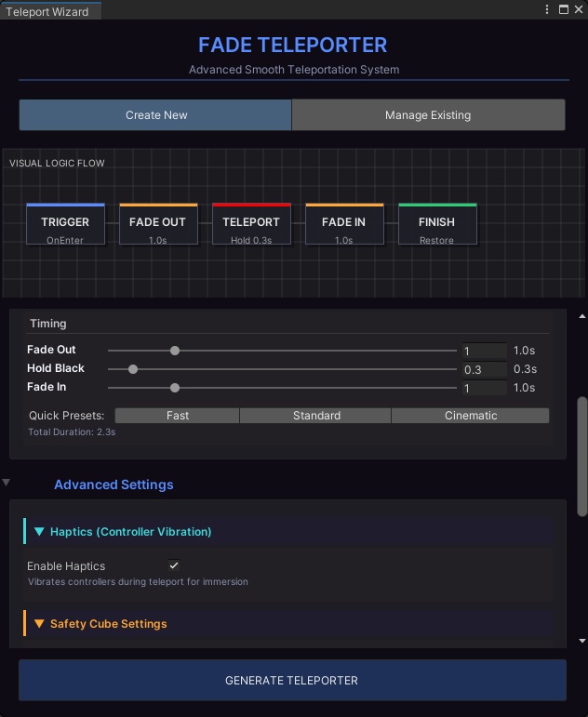Click the Enable Haptics label
Viewport: 588px width, 717px height.
pyautogui.click(x=66, y=566)
